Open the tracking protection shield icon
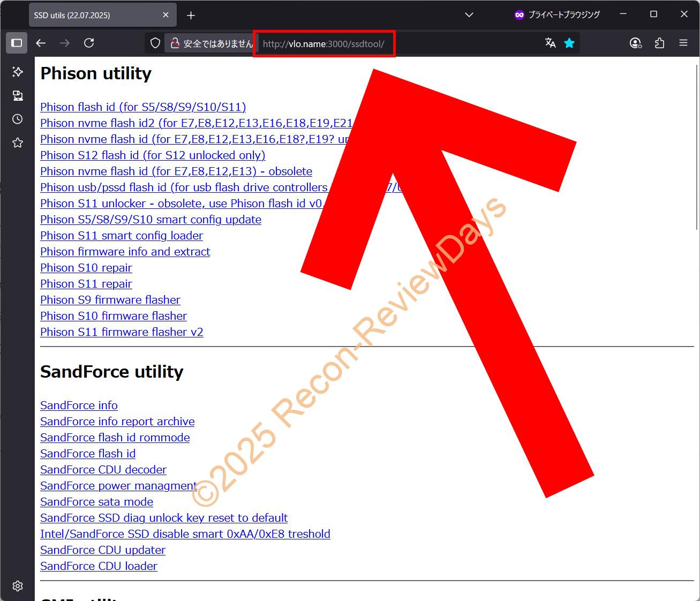700x601 pixels. (155, 43)
